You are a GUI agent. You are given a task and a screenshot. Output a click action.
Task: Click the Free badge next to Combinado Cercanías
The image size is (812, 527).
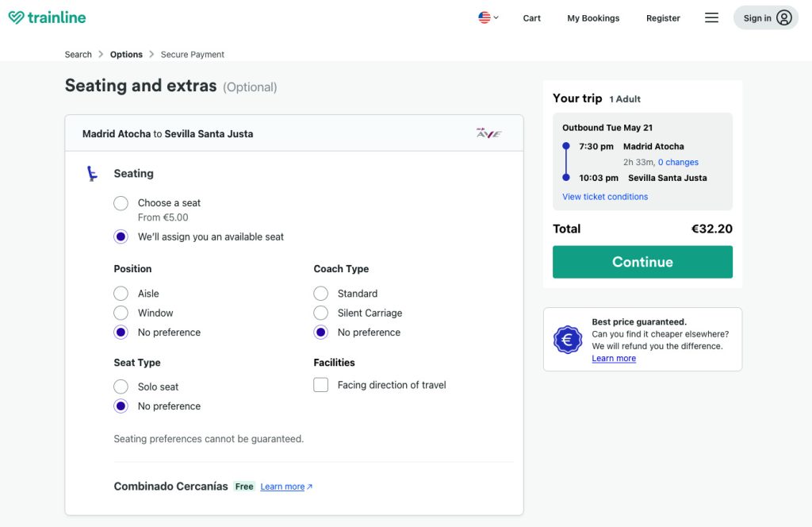pyautogui.click(x=244, y=487)
